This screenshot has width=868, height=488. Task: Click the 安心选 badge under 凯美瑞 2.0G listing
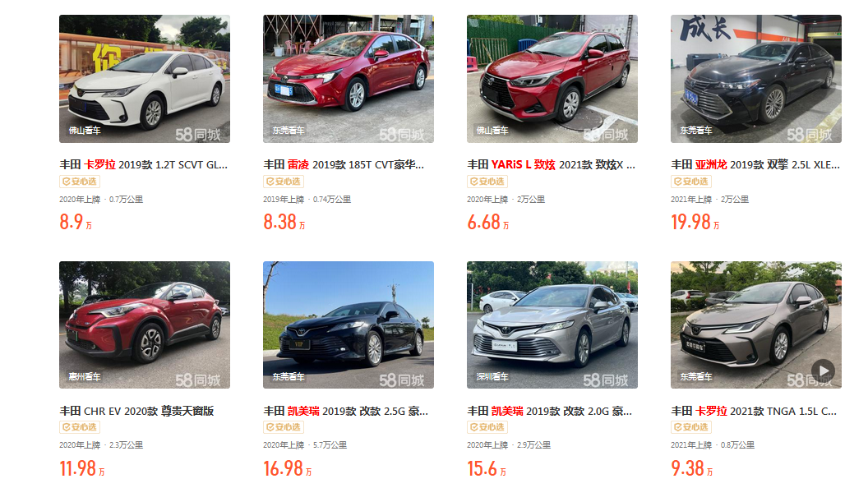pos(487,427)
